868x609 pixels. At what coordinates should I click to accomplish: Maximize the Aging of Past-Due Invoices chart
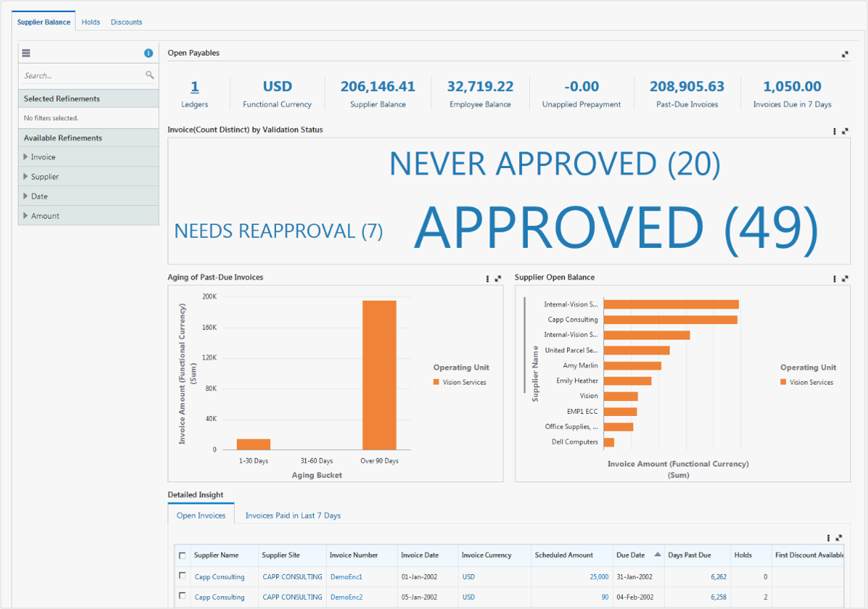498,279
